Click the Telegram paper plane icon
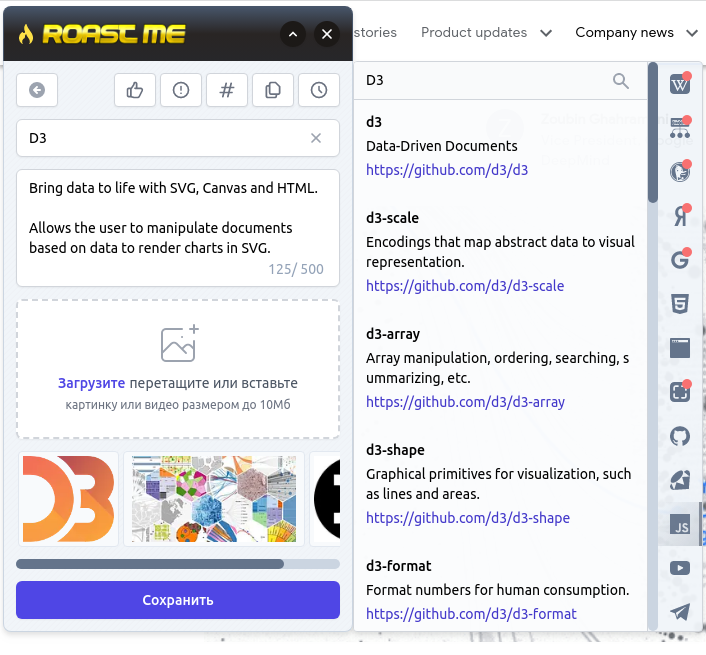The image size is (706, 655). (680, 612)
